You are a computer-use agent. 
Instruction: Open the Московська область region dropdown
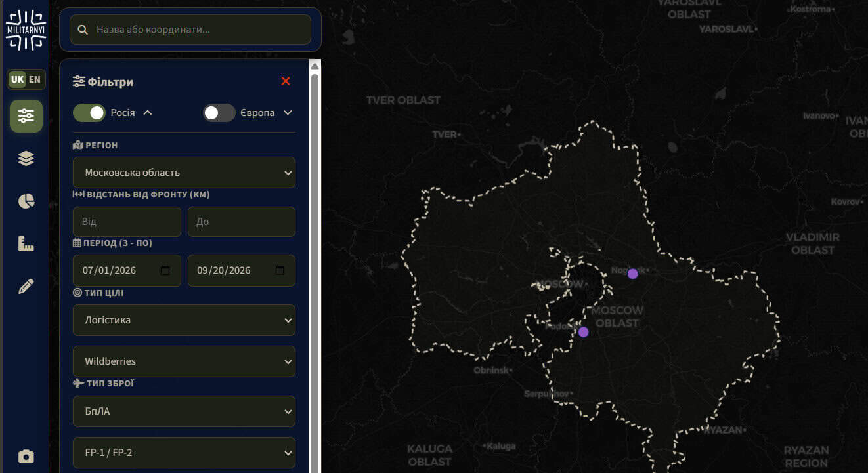click(x=184, y=173)
